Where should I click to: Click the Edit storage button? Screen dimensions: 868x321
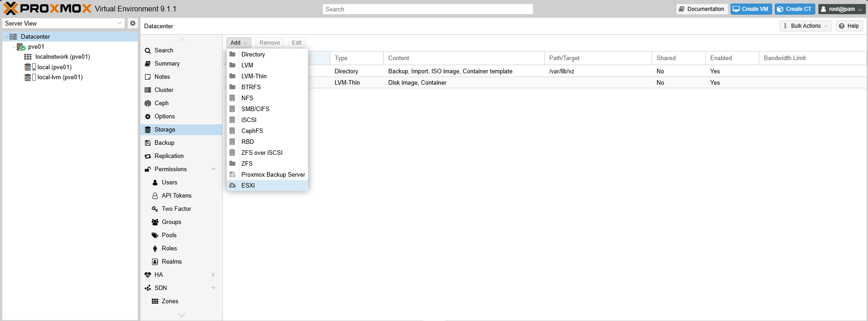(296, 43)
